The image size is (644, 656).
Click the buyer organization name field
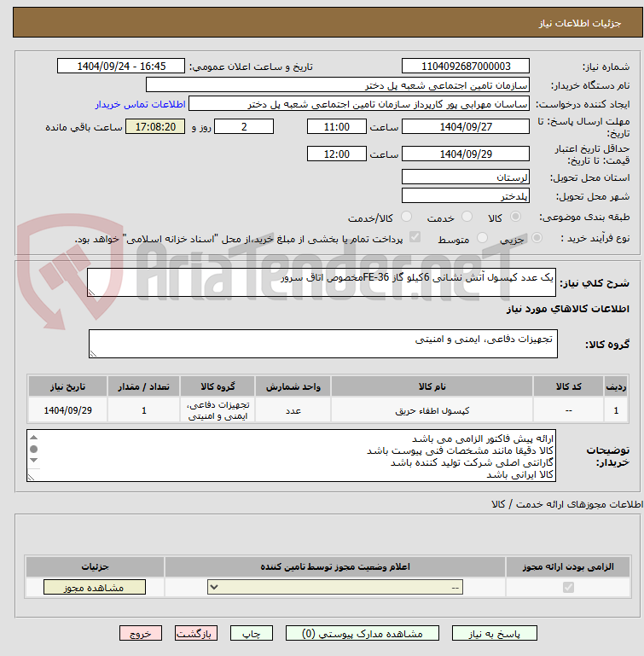click(337, 85)
